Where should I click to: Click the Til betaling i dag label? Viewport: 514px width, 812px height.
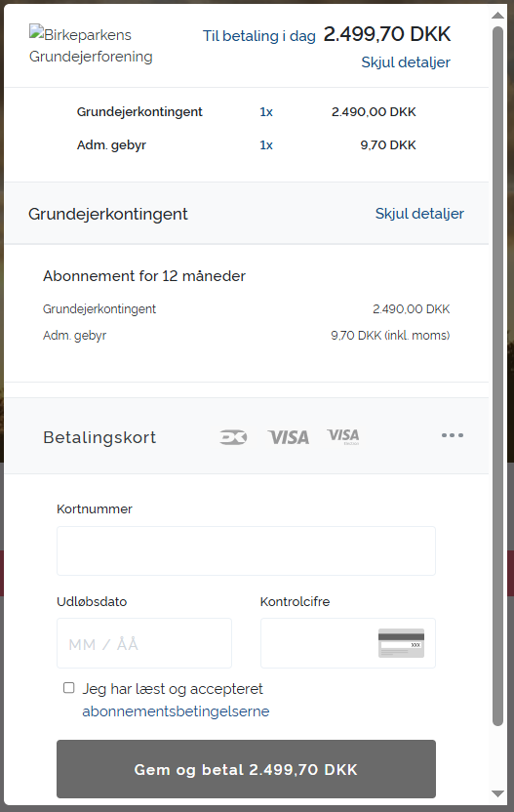pos(258,36)
